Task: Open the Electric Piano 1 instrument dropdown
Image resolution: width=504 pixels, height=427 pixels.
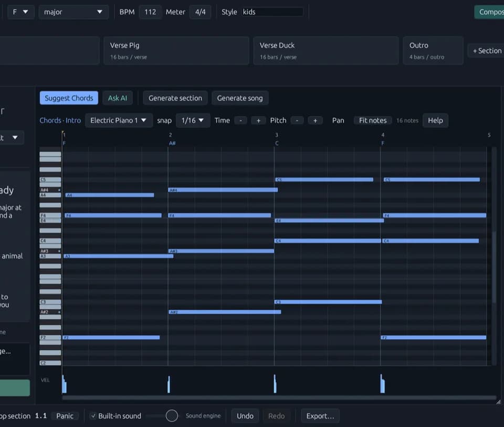Action: tap(119, 120)
